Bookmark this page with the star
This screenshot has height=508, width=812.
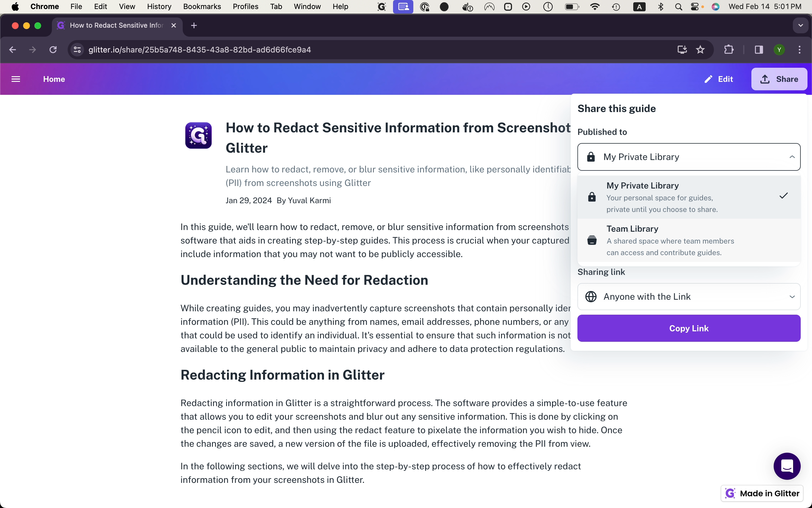coord(700,50)
